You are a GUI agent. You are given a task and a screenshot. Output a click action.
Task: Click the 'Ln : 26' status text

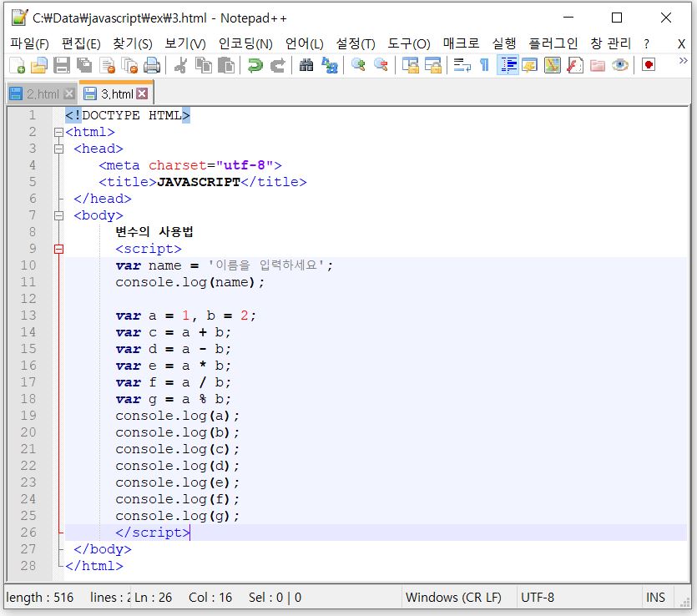coord(153,598)
